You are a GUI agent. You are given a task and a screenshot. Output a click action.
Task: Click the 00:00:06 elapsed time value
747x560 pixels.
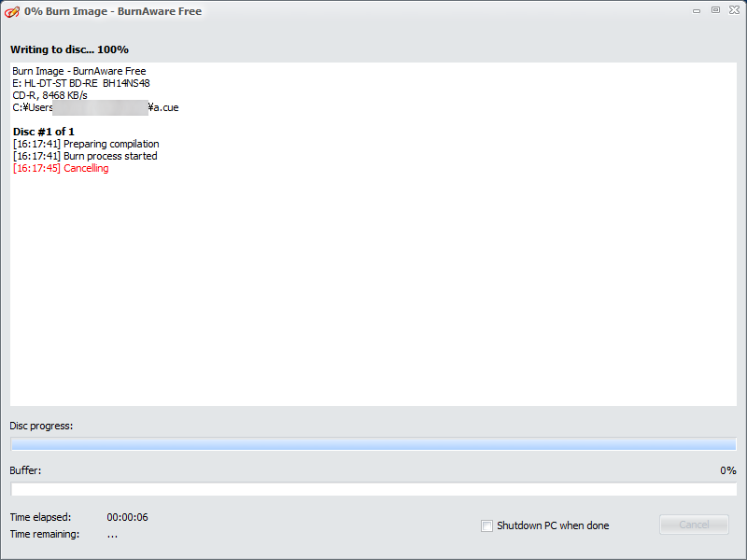(127, 517)
